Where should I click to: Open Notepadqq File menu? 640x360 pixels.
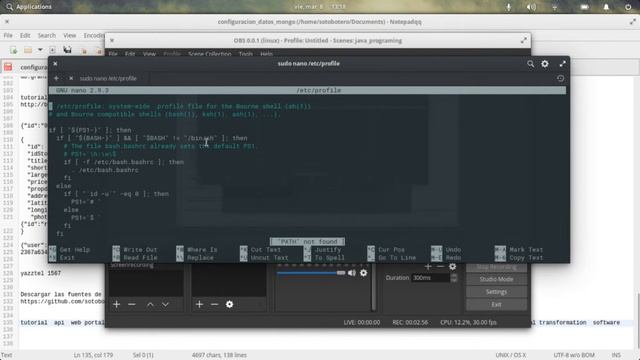click(x=8, y=36)
